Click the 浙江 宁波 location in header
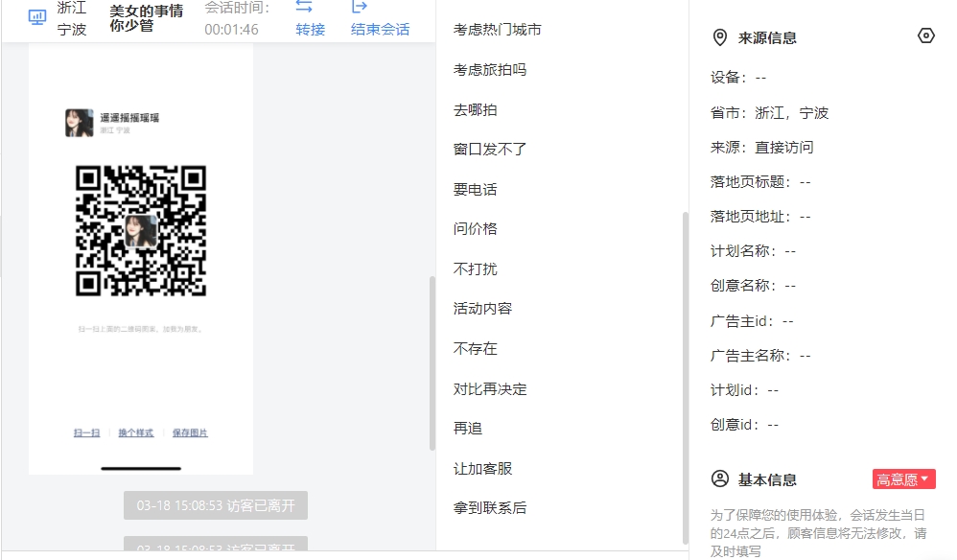Viewport: 957px width, 560px height. click(72, 18)
